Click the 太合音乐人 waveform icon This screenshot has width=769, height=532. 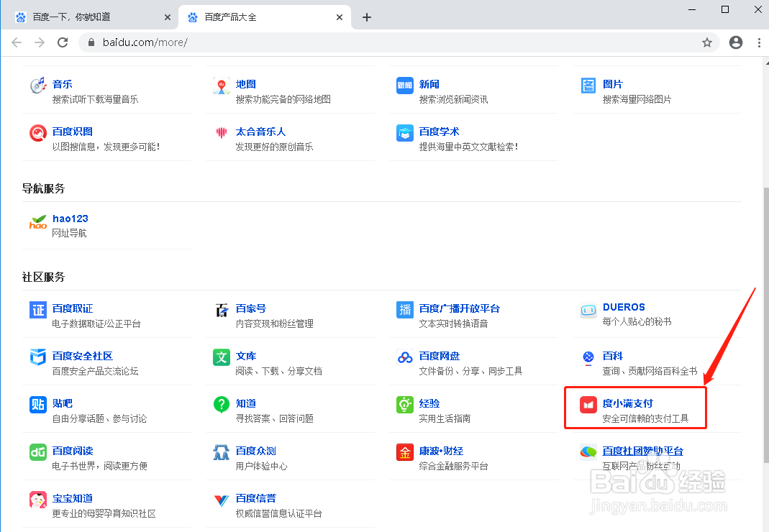coord(221,133)
